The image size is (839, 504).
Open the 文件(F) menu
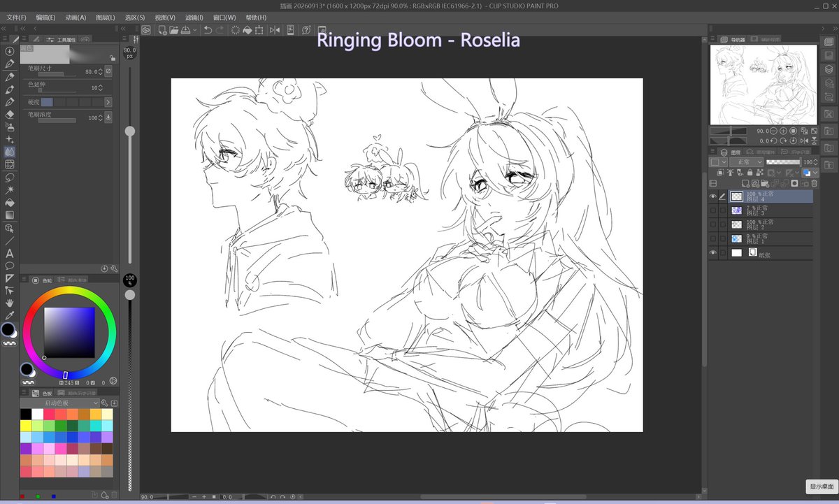point(16,17)
